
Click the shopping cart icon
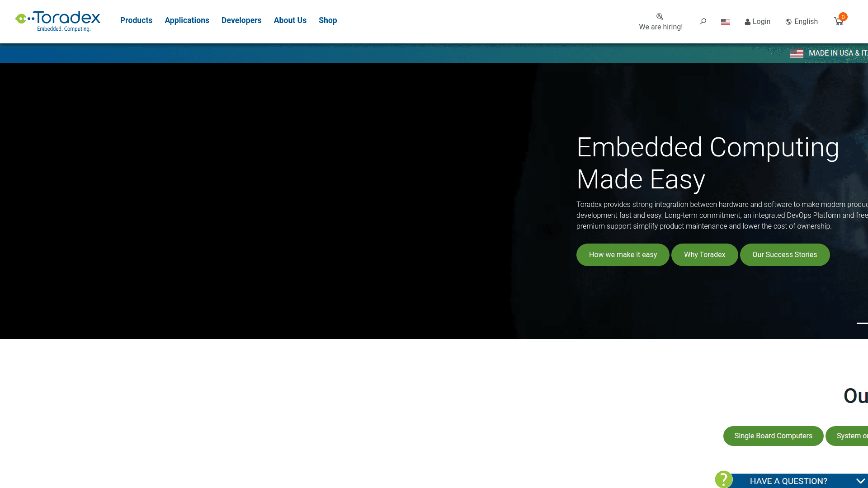pyautogui.click(x=839, y=21)
